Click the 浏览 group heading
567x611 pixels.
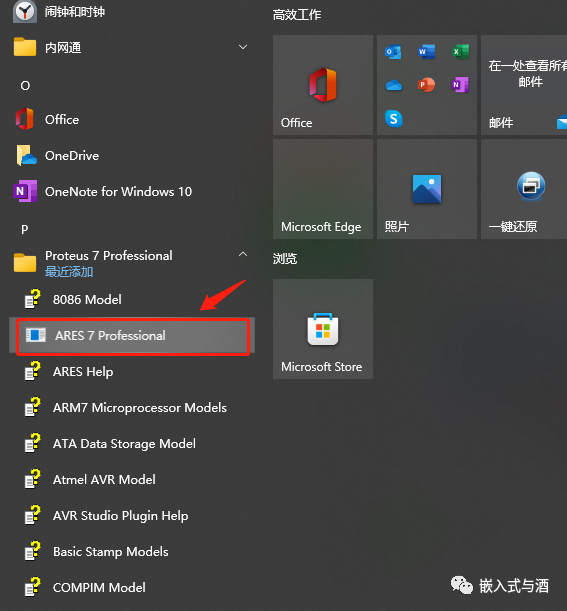(x=285, y=259)
